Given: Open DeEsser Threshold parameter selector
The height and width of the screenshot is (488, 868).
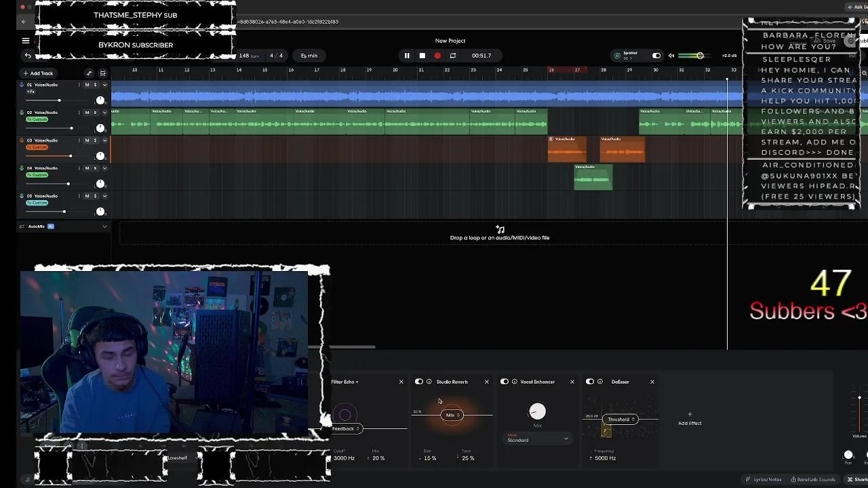Looking at the screenshot, I should coord(620,419).
